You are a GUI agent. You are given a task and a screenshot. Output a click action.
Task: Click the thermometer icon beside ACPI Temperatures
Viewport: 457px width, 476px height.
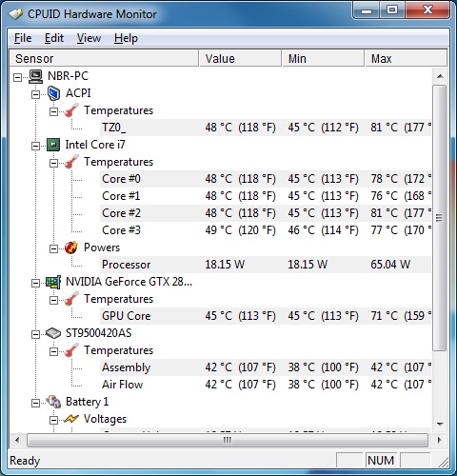71,110
